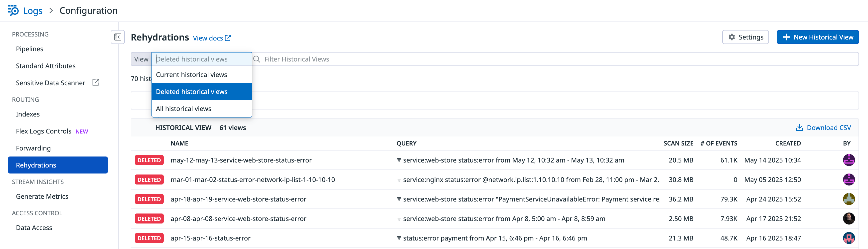Click the avatar on the apr-15-apr-16 row
The image size is (868, 249).
pyautogui.click(x=849, y=238)
